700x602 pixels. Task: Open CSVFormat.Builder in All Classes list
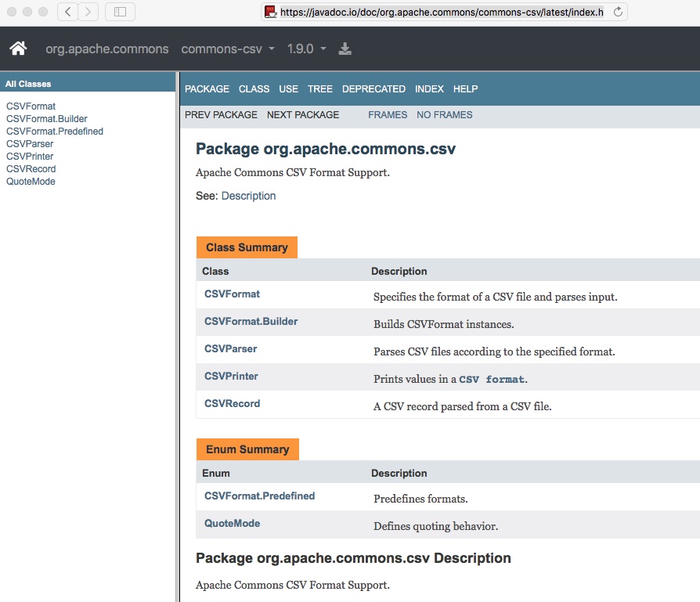[47, 119]
